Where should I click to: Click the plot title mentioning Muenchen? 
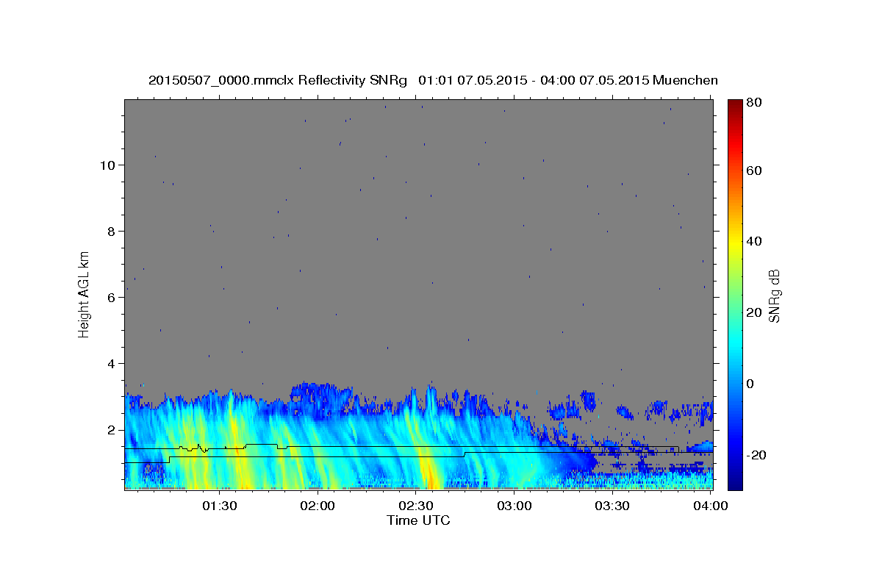(x=433, y=80)
